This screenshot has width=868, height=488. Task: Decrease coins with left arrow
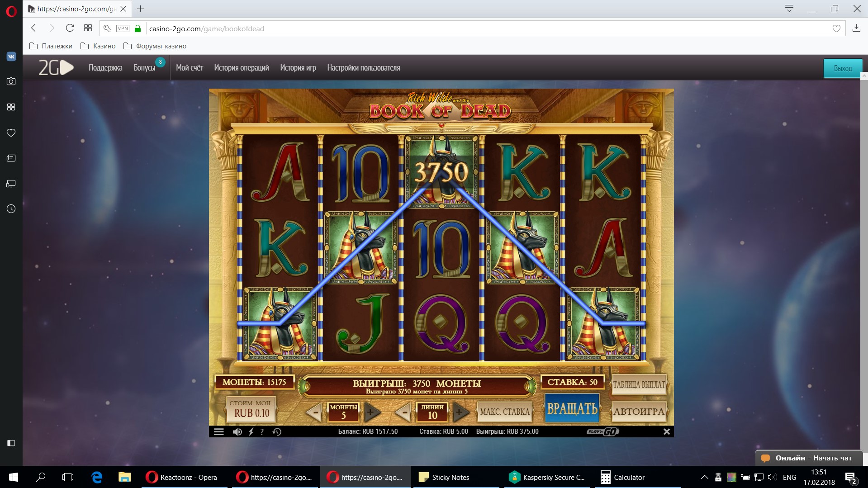(x=314, y=412)
